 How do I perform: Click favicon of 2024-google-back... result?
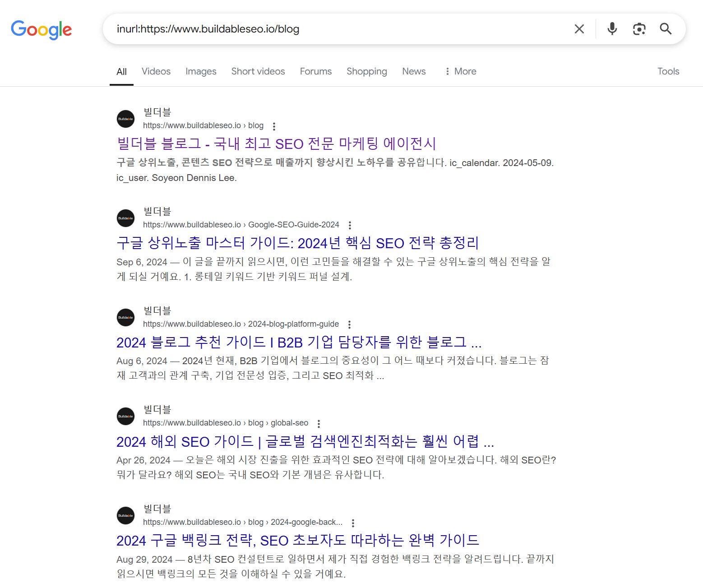click(126, 516)
